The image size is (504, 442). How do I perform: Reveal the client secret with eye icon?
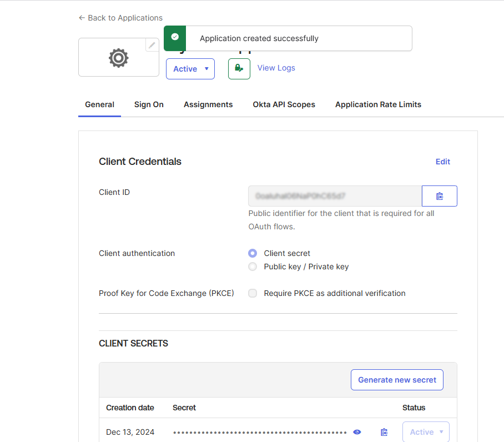tap(357, 432)
